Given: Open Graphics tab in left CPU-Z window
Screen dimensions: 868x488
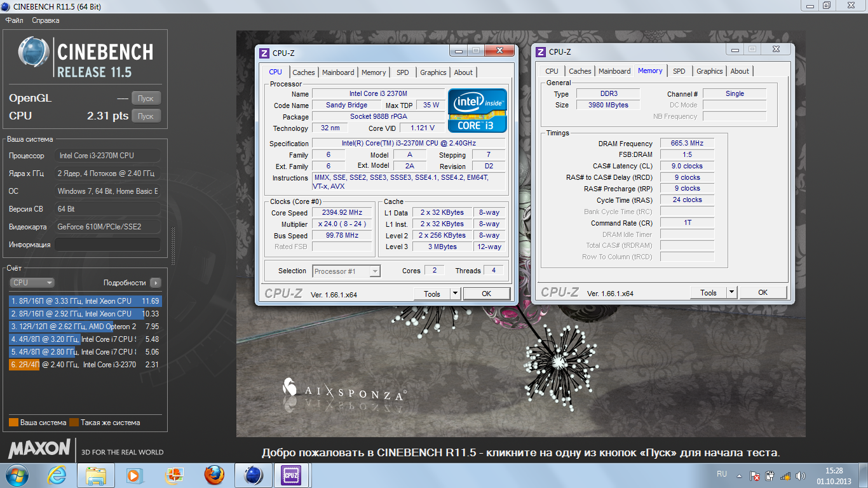Looking at the screenshot, I should pyautogui.click(x=433, y=72).
